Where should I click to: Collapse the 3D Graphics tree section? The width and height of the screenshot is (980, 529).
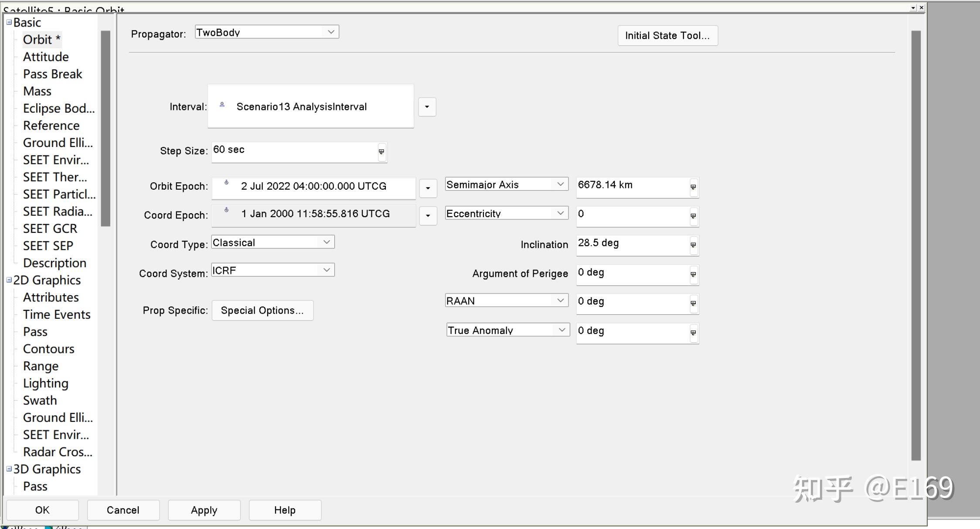coord(9,469)
